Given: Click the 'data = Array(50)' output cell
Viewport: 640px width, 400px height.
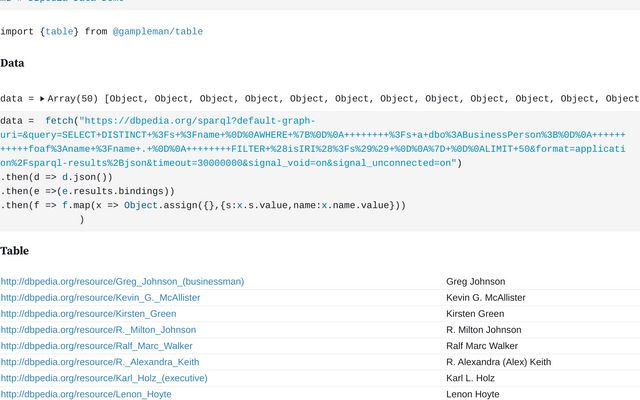Looking at the screenshot, I should tap(320, 99).
